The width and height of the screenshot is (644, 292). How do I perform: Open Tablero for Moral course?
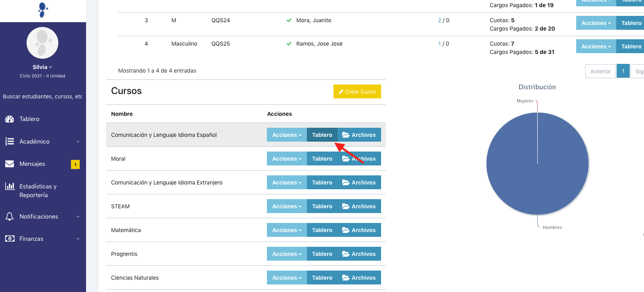click(322, 159)
